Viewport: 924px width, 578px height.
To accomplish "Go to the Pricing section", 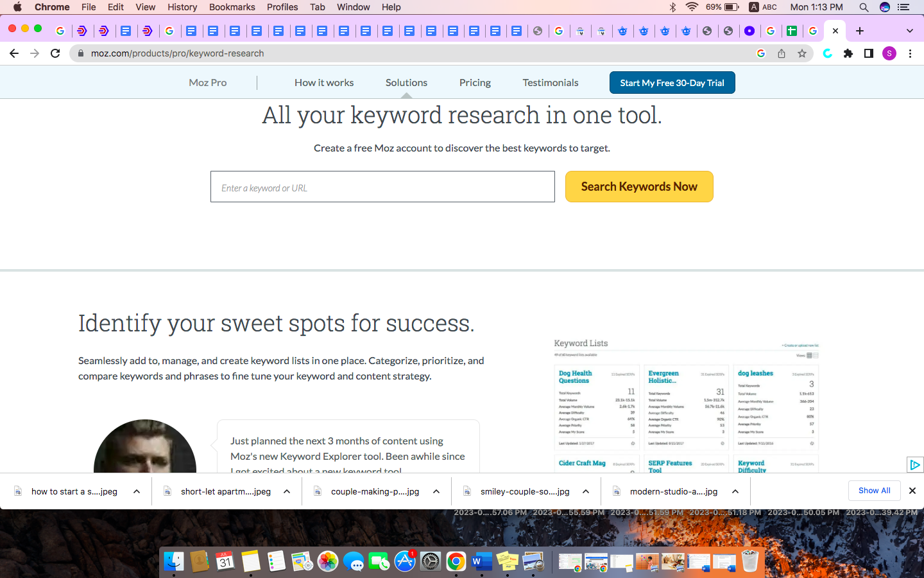I will pyautogui.click(x=475, y=83).
